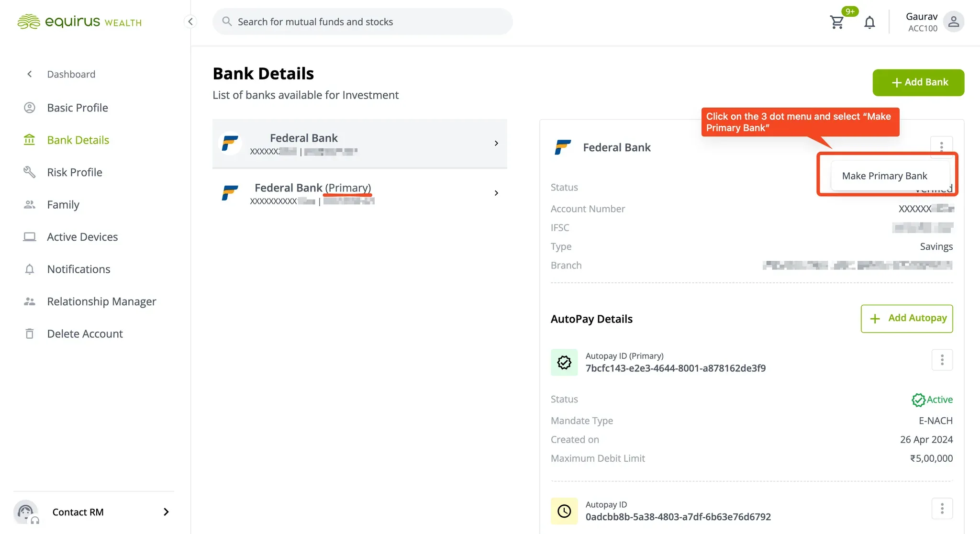Open the shopping cart

coord(837,22)
